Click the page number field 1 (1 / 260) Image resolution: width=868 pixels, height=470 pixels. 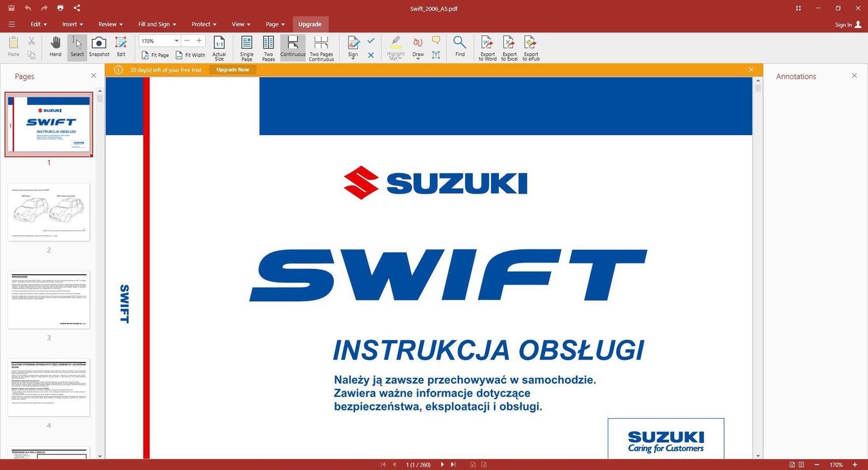point(418,465)
